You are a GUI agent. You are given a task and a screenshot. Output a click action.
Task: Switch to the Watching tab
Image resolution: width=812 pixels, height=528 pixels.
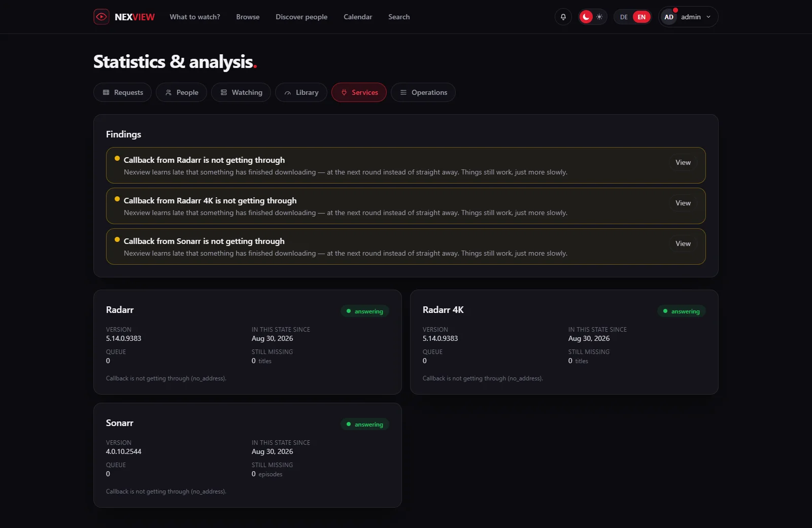coord(241,92)
